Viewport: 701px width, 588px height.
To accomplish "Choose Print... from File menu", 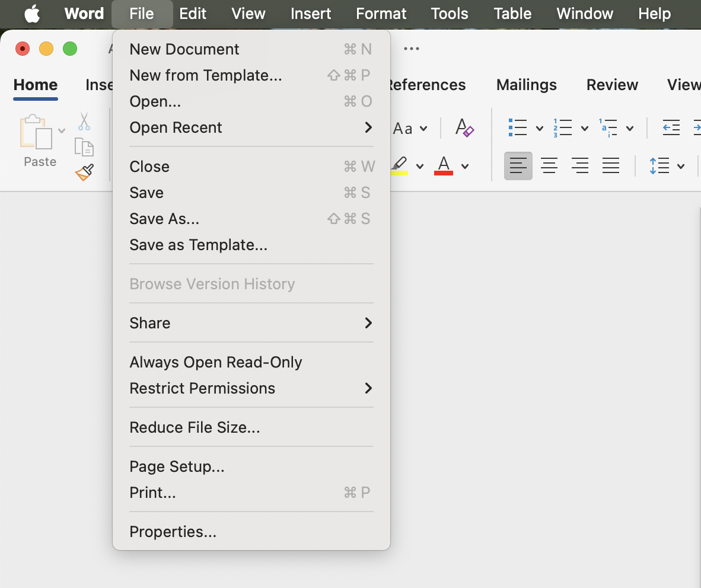I will tap(251, 493).
